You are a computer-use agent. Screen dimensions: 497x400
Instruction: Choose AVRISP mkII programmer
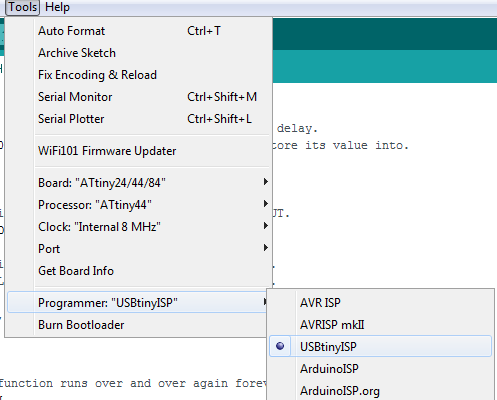tap(380, 325)
